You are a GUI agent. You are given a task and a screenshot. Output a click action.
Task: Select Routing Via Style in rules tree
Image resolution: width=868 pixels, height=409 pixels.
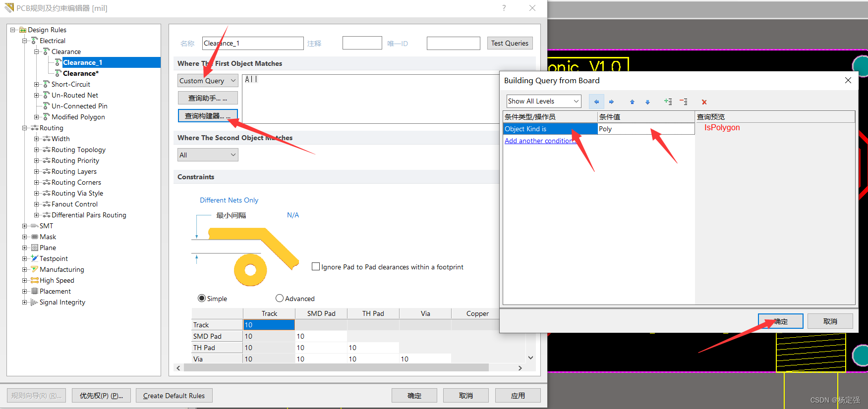(x=77, y=193)
